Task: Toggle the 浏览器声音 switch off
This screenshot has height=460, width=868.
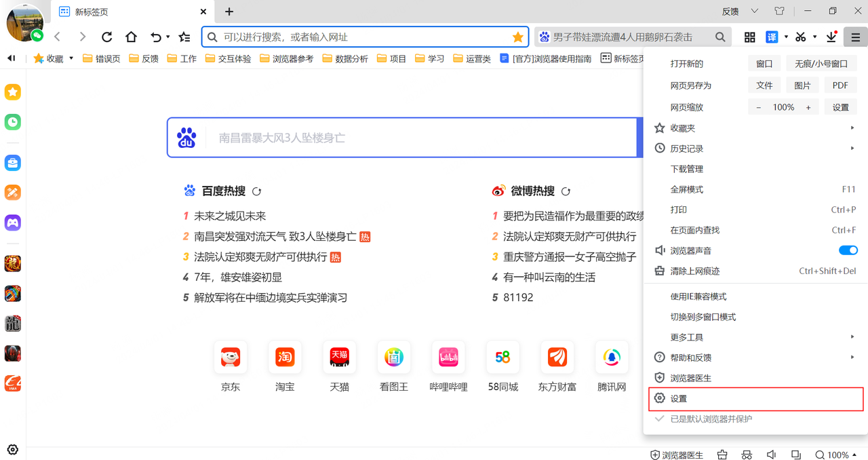Action: 848,250
